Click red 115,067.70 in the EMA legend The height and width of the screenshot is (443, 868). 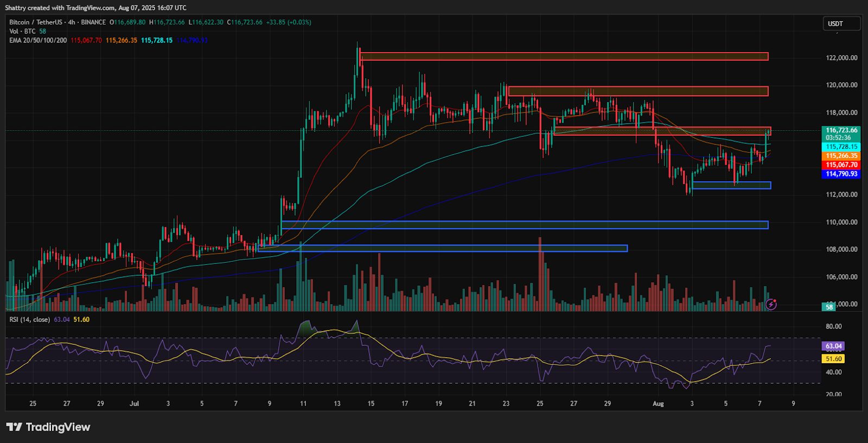click(x=86, y=40)
